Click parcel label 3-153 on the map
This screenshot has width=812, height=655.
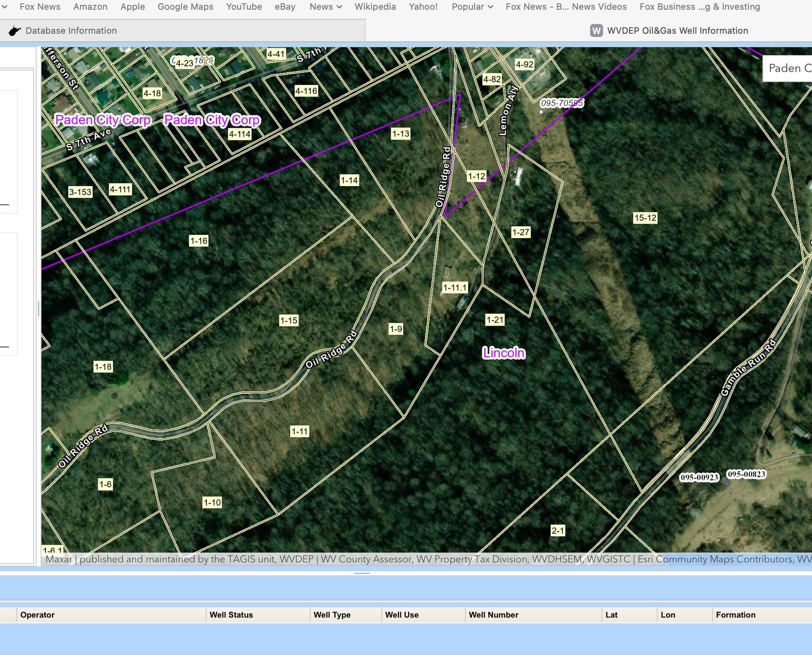pos(80,192)
